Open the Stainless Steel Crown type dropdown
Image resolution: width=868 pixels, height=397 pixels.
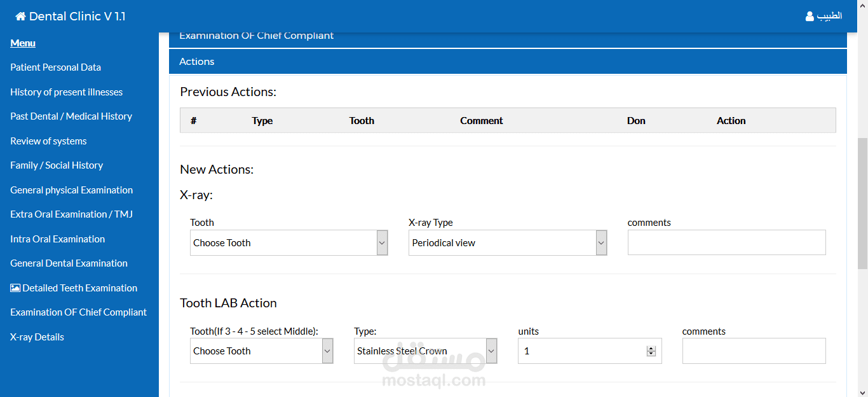(426, 351)
